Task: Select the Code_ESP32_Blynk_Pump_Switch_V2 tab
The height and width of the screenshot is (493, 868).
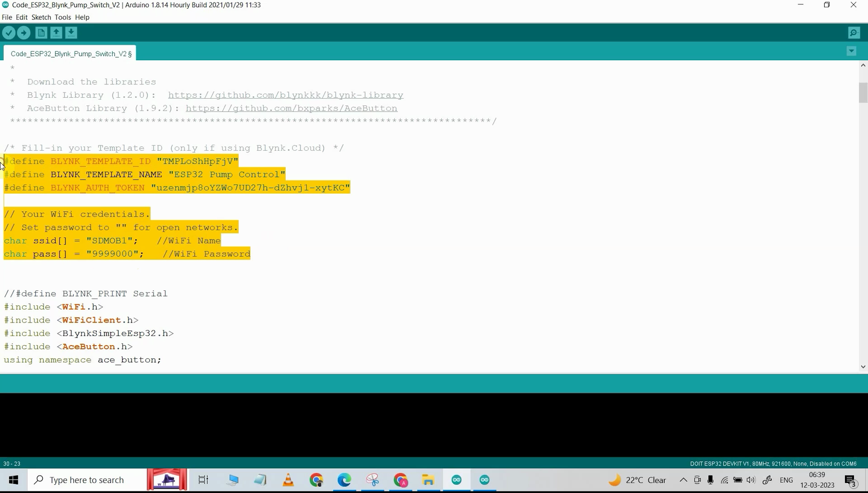Action: point(69,53)
